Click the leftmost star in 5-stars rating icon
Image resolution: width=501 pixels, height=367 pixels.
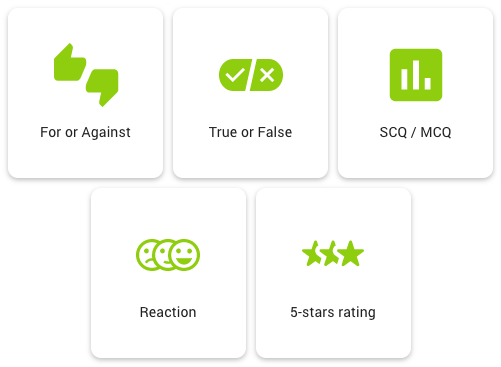click(312, 254)
